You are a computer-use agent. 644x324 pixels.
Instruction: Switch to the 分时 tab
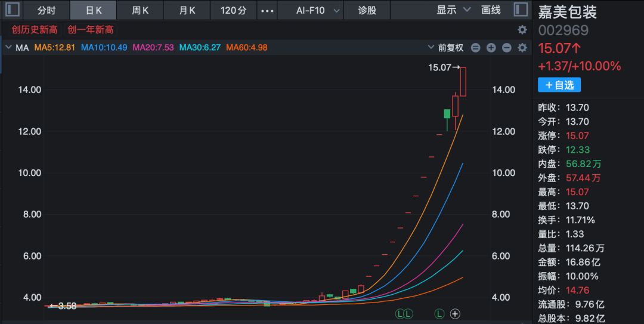pyautogui.click(x=47, y=11)
